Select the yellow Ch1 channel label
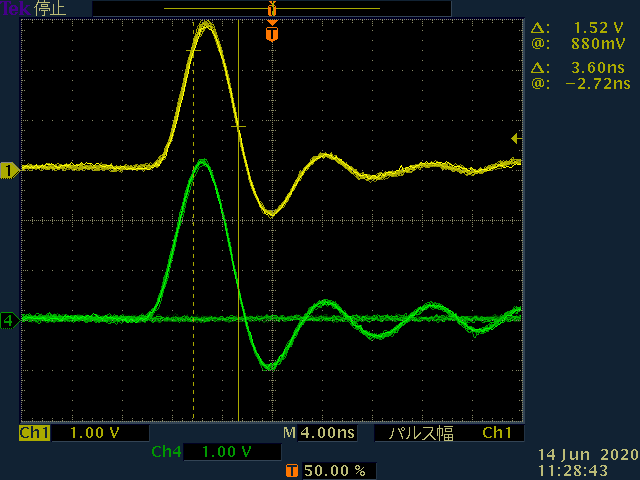 (34, 433)
